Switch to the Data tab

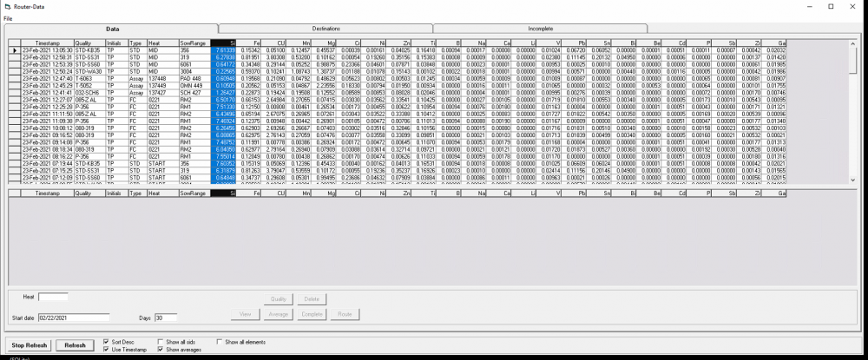(x=111, y=29)
